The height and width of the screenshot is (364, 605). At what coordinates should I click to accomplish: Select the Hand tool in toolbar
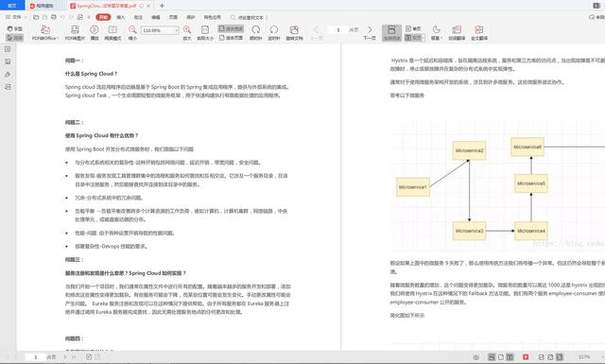coord(15,29)
